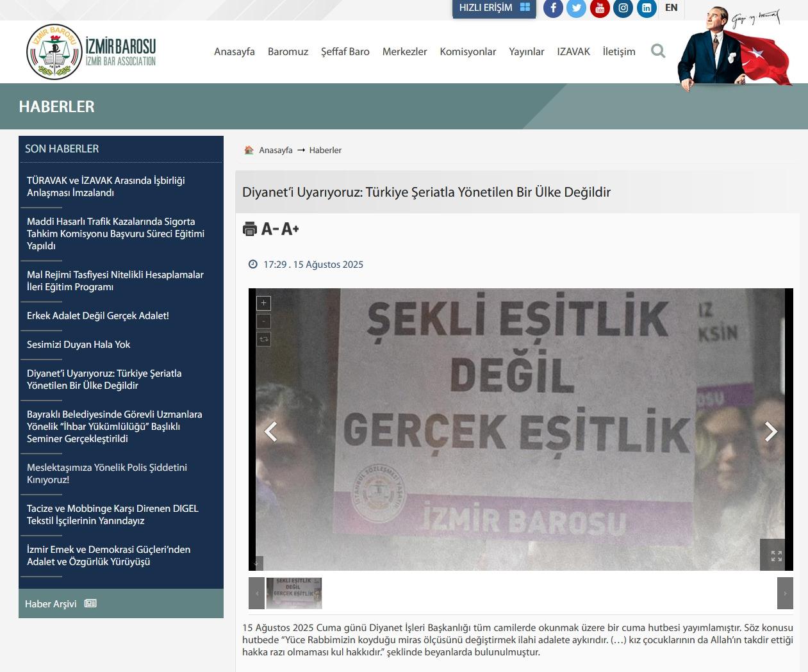The height and width of the screenshot is (672, 808).
Task: Open the YouTube channel icon
Action: (599, 8)
